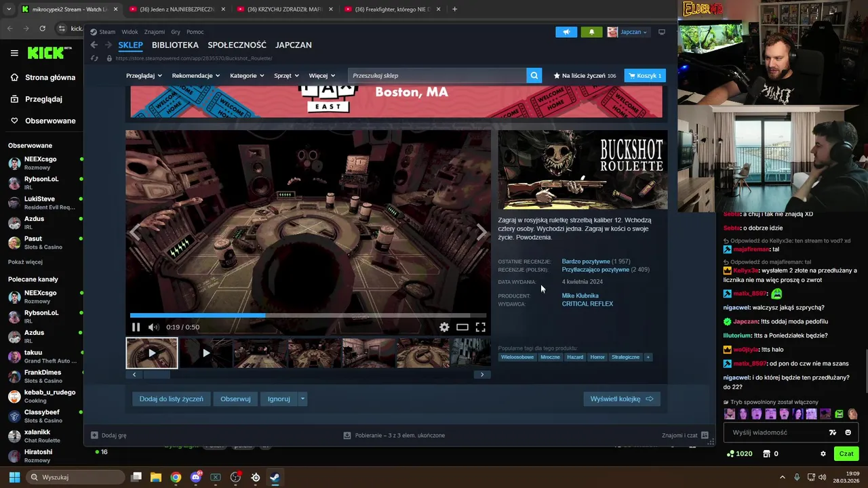
Task: Focus the 'Przeszukaj sklep' search field
Action: coord(437,75)
